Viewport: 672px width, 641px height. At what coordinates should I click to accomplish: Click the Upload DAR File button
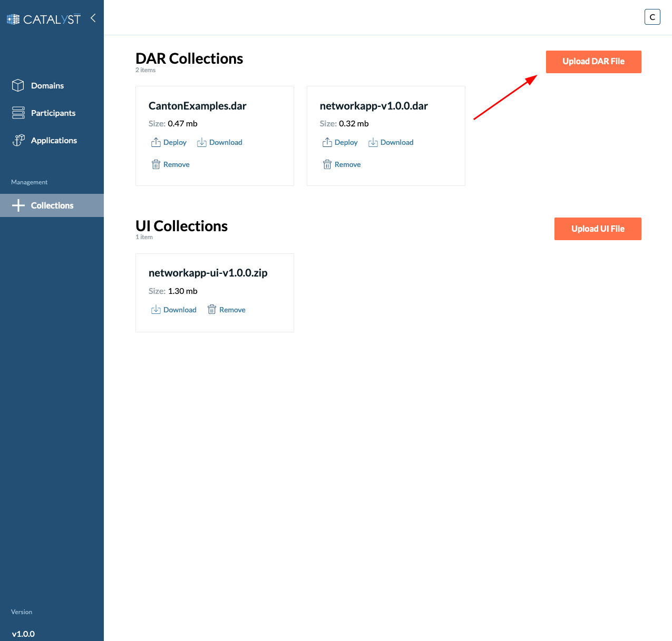tap(593, 62)
